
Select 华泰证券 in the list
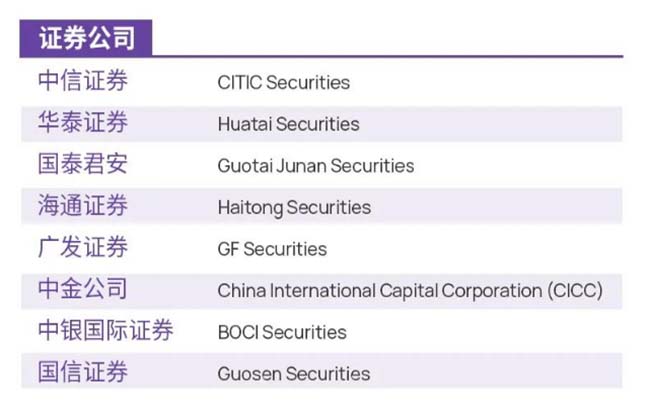point(83,124)
